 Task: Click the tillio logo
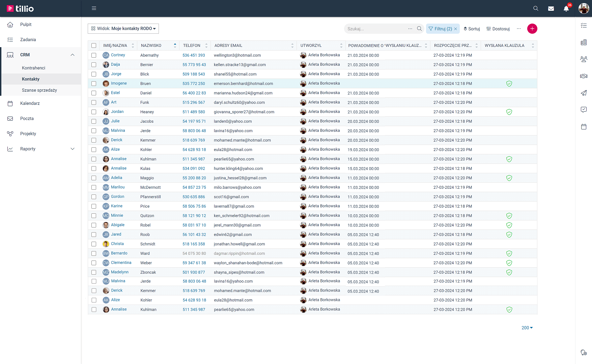(20, 8)
